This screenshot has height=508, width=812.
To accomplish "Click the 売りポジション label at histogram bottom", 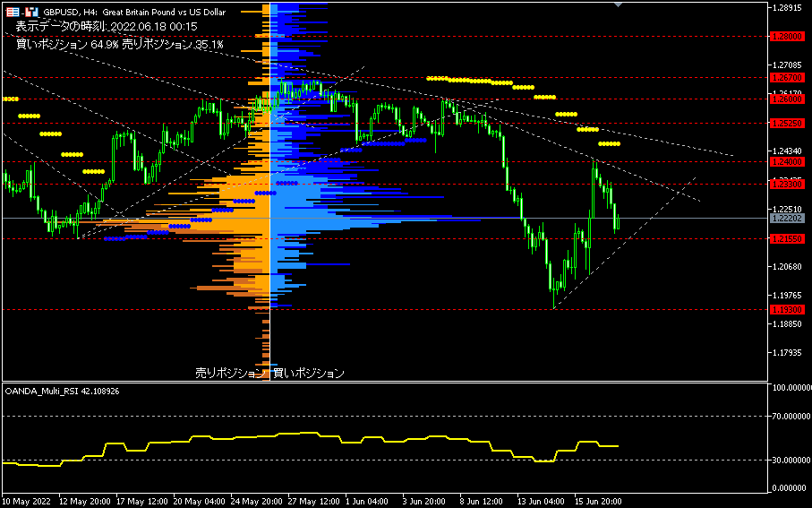I will pyautogui.click(x=230, y=373).
